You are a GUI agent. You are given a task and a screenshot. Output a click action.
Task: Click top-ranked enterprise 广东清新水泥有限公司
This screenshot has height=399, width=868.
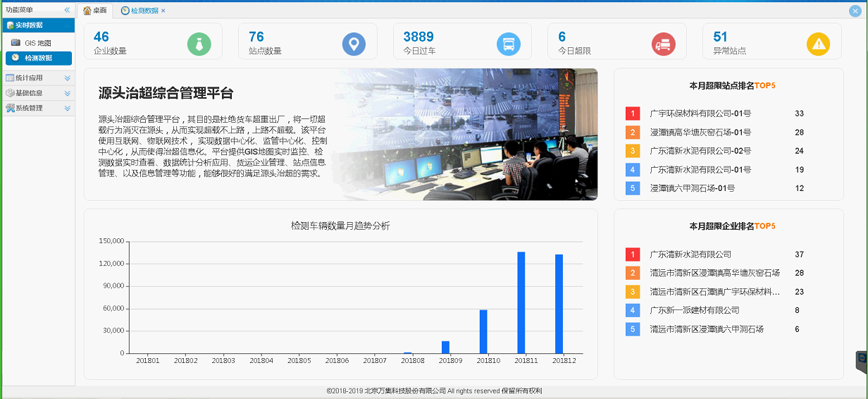(x=690, y=254)
